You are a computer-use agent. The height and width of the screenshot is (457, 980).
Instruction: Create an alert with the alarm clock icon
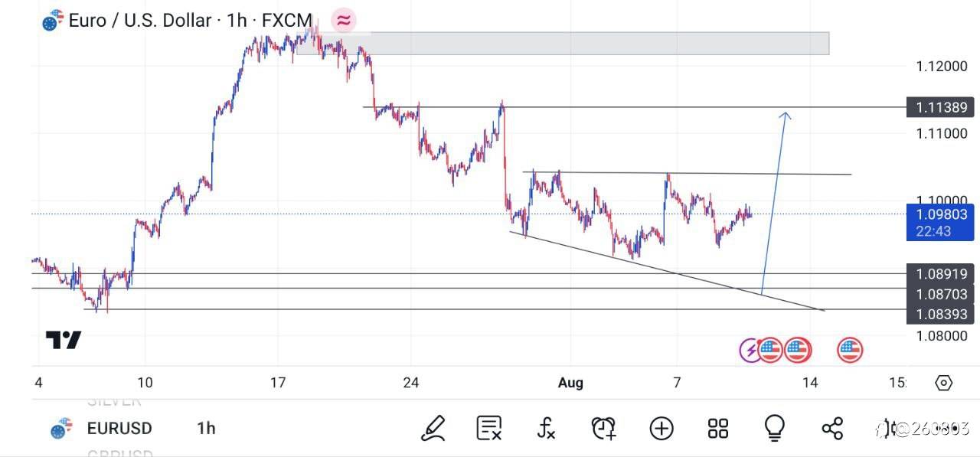tap(603, 428)
